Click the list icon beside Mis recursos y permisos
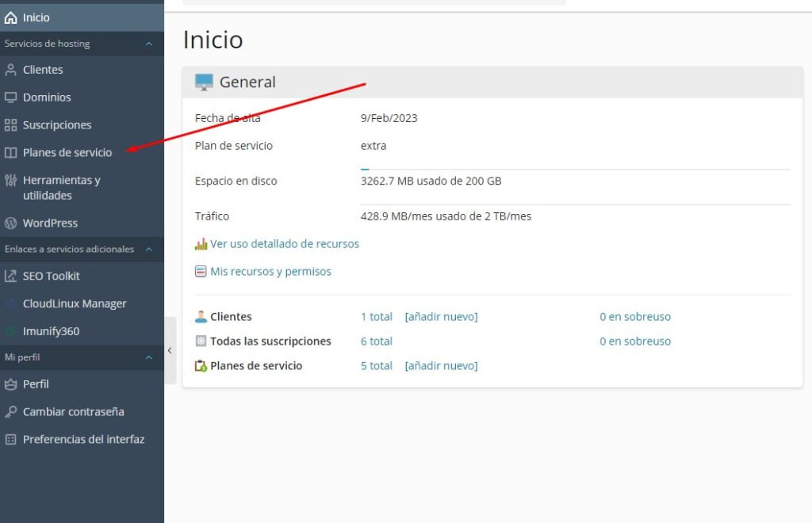The height and width of the screenshot is (523, 812). click(201, 271)
